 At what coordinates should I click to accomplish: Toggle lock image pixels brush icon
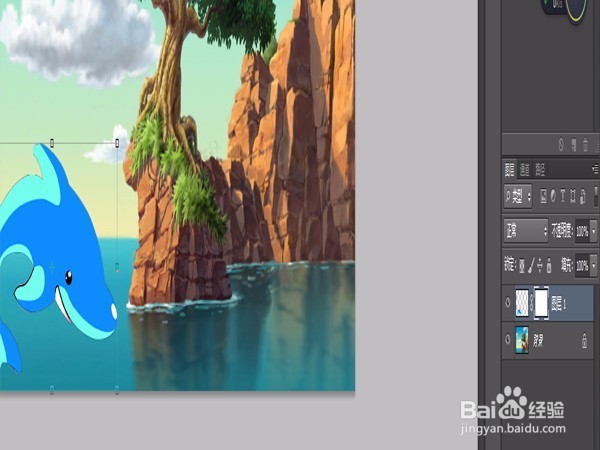click(x=531, y=266)
